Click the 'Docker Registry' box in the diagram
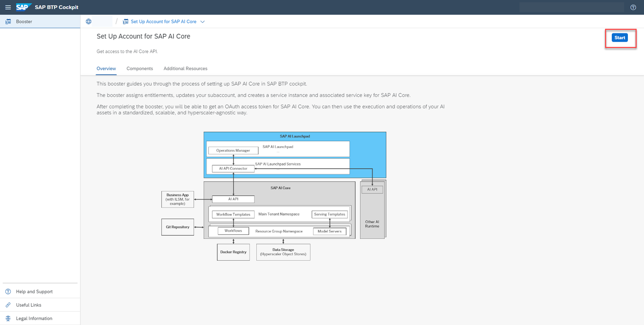The image size is (644, 325). pyautogui.click(x=233, y=252)
